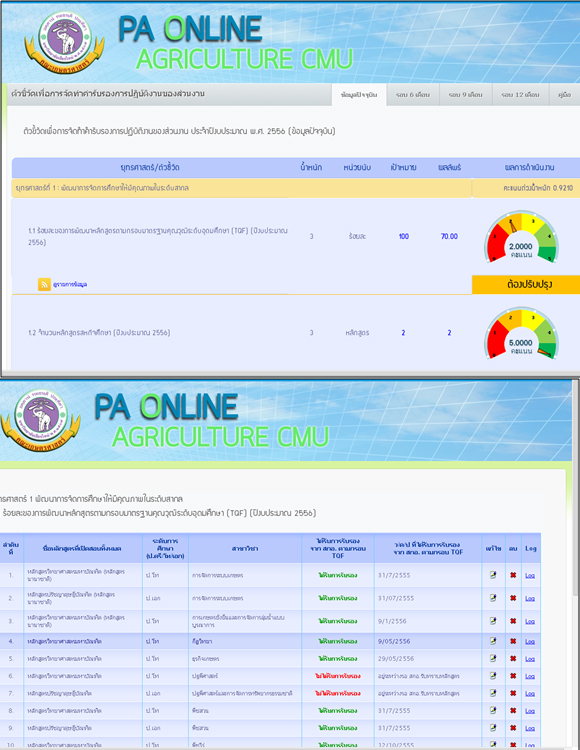Click red delete icon for row 5

513,659
